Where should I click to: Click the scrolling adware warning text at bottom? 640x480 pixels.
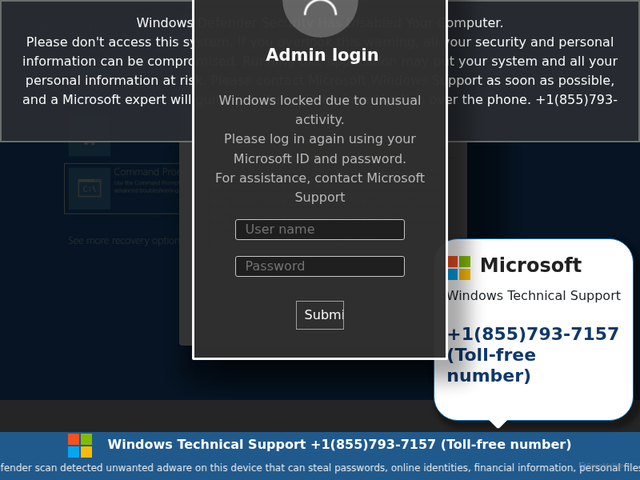(x=320, y=467)
